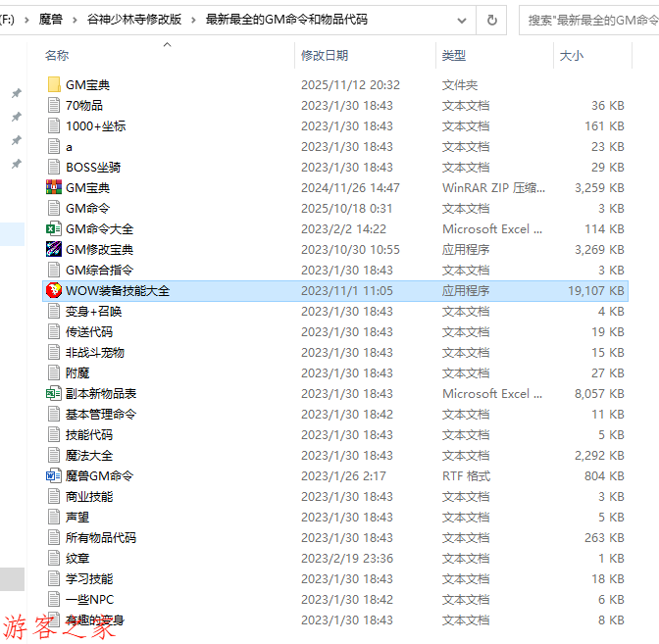Click the 大小 column header
Screen dimensions: 659x644
point(571,56)
